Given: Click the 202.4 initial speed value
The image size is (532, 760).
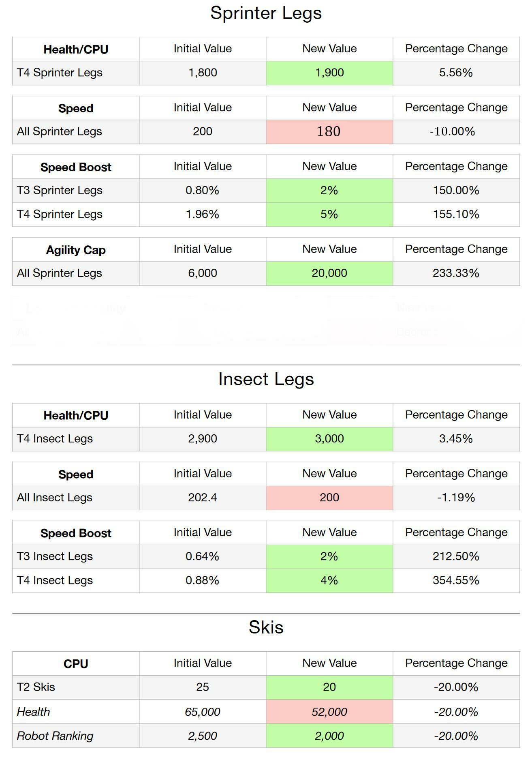Looking at the screenshot, I should (x=202, y=498).
